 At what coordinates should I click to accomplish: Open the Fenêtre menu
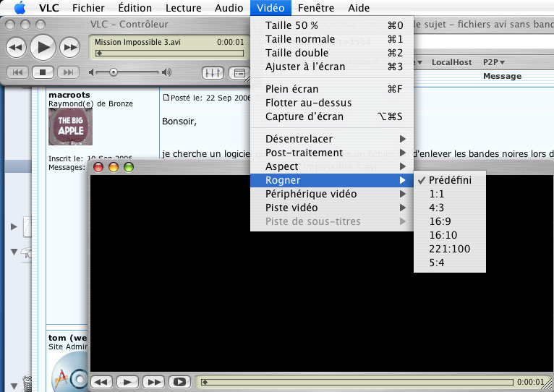coord(316,8)
